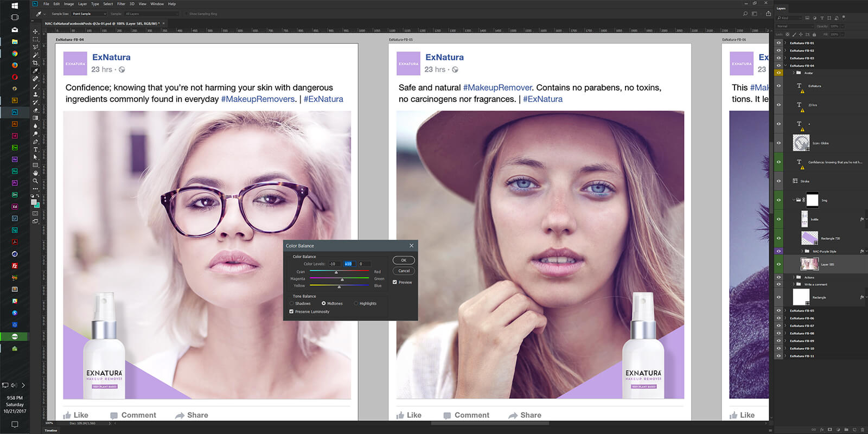
Task: Toggle Preserve Luminosity checkbox
Action: pyautogui.click(x=292, y=312)
